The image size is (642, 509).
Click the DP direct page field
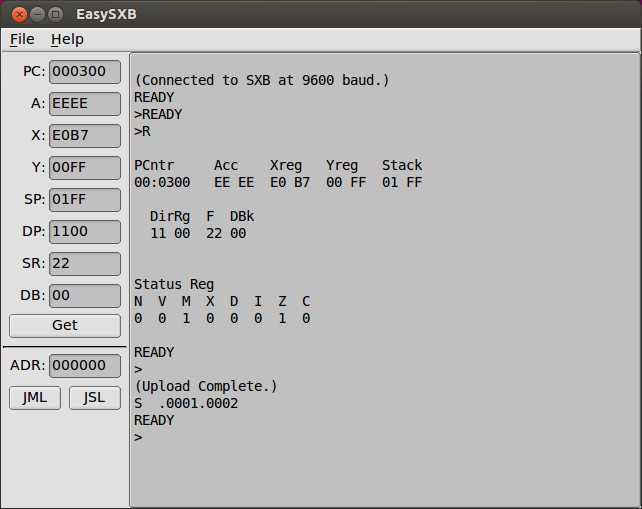click(84, 231)
